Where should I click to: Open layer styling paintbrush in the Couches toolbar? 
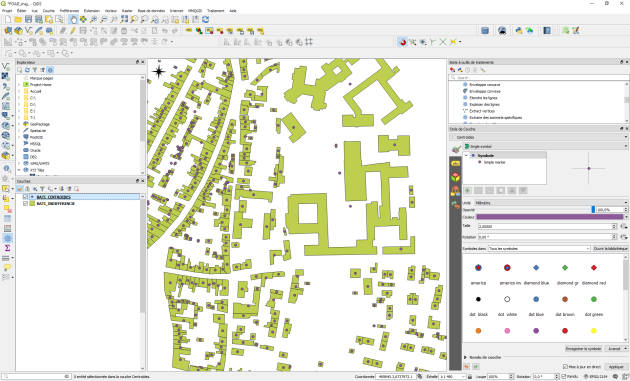(20, 189)
